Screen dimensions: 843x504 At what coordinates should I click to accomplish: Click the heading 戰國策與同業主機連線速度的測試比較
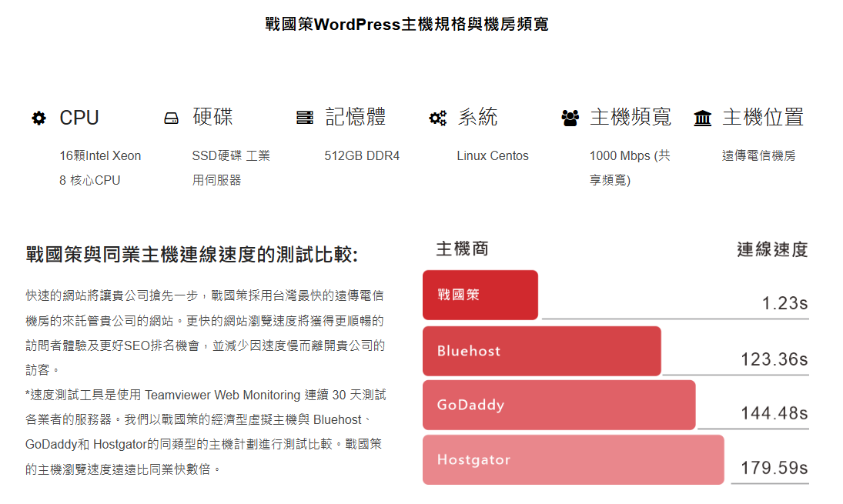pyautogui.click(x=192, y=255)
